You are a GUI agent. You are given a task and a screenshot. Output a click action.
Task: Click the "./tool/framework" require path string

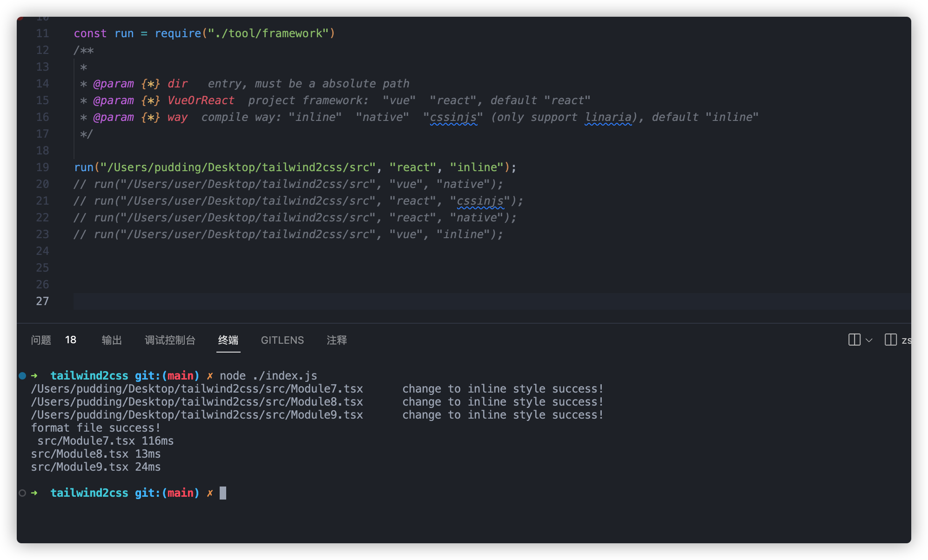click(268, 33)
